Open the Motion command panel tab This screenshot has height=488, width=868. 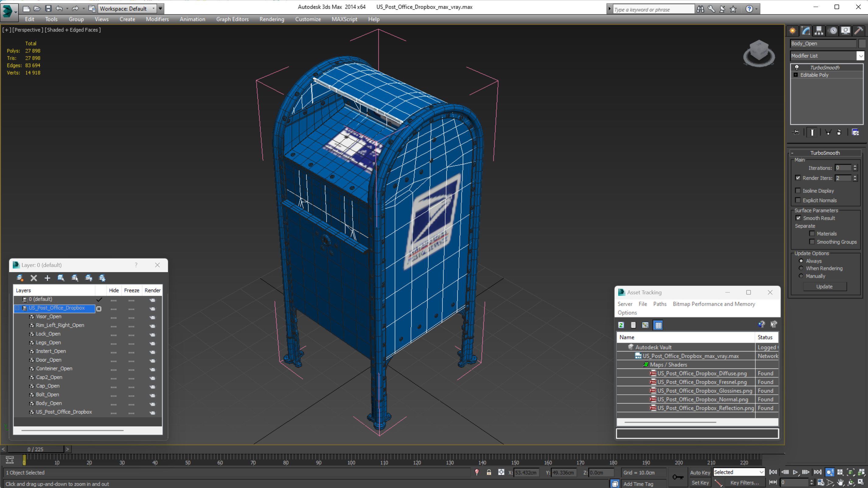[x=833, y=31]
